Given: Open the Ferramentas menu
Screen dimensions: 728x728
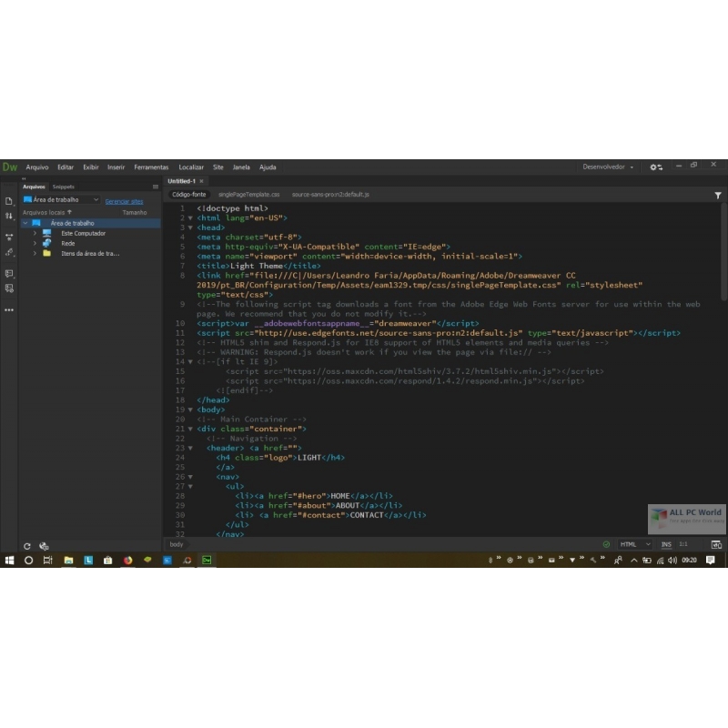Looking at the screenshot, I should [x=151, y=167].
